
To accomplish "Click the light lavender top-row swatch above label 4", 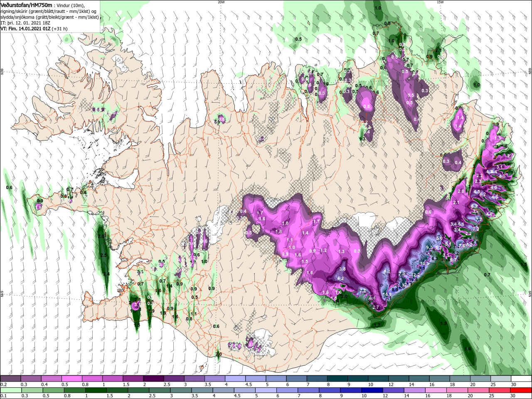I will (x=234, y=379).
